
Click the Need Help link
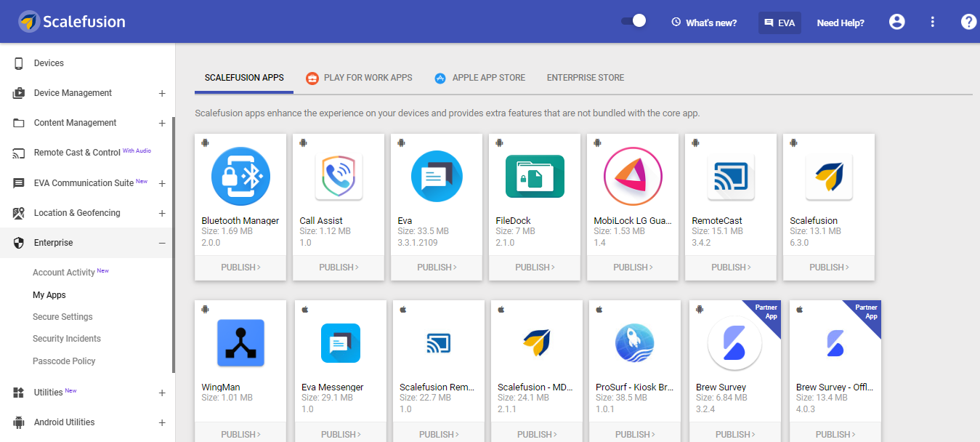(x=841, y=23)
